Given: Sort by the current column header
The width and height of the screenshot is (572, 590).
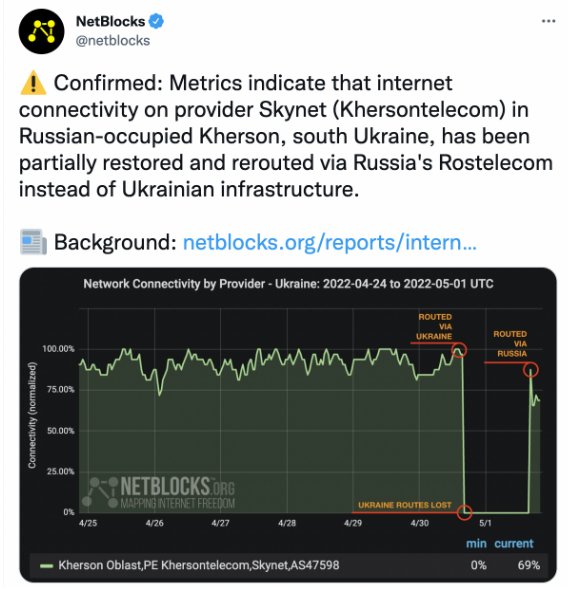Looking at the screenshot, I should coord(514,543).
